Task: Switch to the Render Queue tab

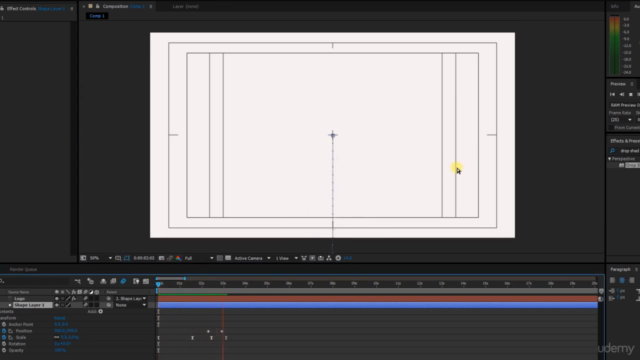Action: coord(23,269)
